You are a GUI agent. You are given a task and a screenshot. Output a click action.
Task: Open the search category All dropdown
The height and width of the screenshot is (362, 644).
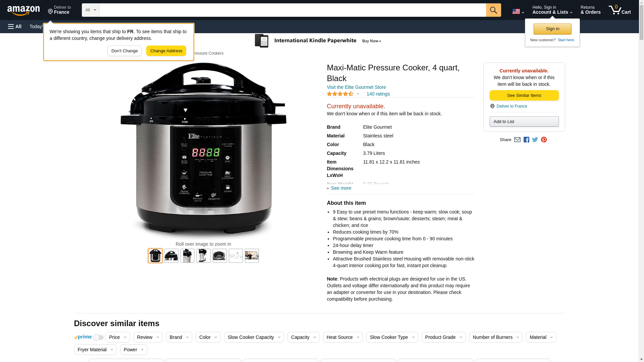click(x=90, y=10)
